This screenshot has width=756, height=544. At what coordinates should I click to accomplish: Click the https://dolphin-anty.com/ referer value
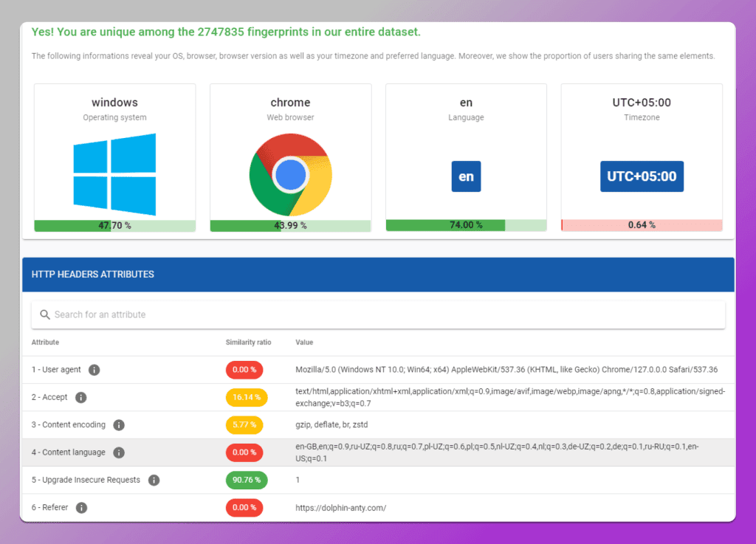[x=340, y=508]
